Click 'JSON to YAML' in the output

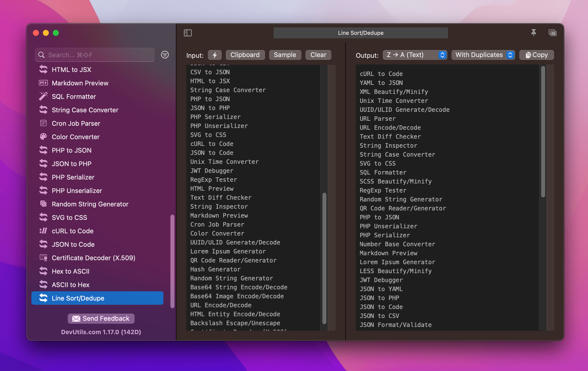tap(381, 289)
